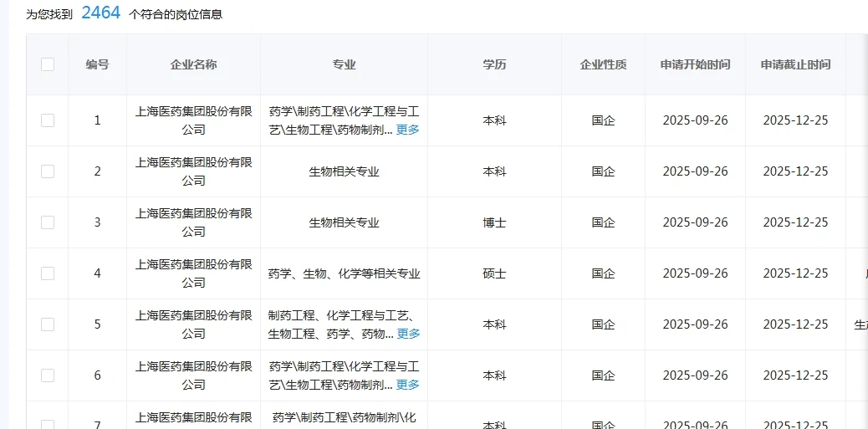
Task: Click 生物相关专业 in row 3
Action: (x=344, y=222)
